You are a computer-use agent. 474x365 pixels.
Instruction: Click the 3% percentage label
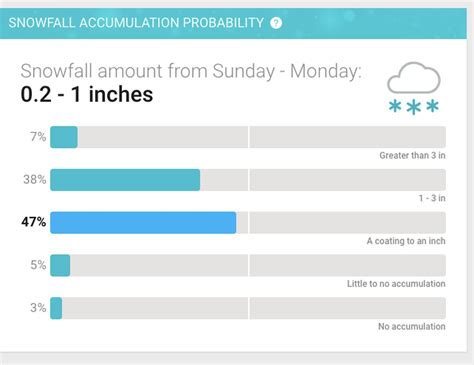(38, 308)
